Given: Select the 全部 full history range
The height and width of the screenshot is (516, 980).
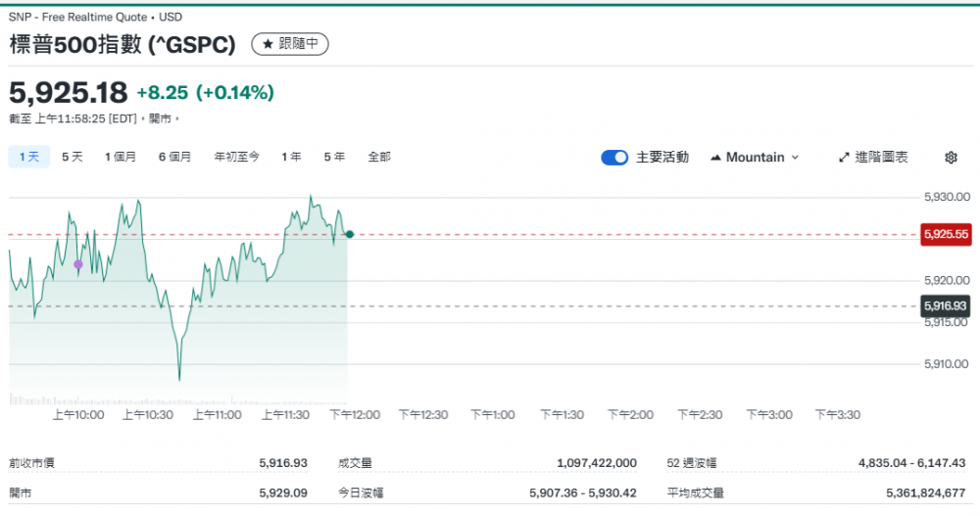Looking at the screenshot, I should (x=379, y=157).
